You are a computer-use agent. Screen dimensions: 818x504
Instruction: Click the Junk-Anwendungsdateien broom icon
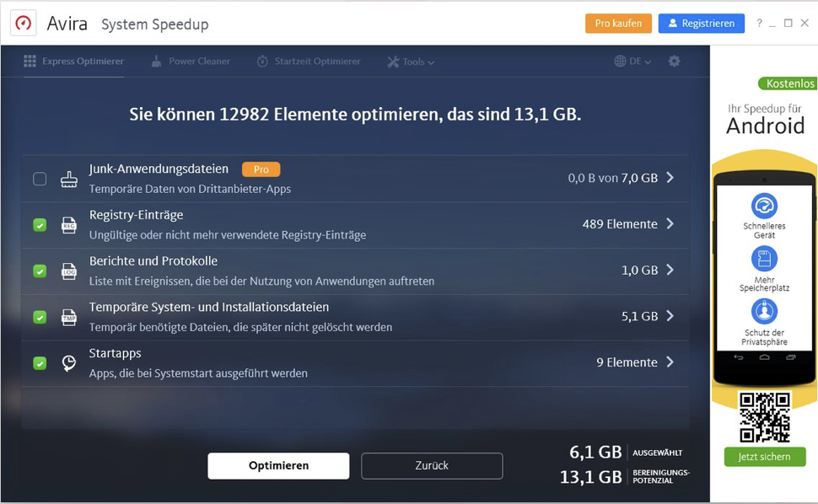[69, 179]
